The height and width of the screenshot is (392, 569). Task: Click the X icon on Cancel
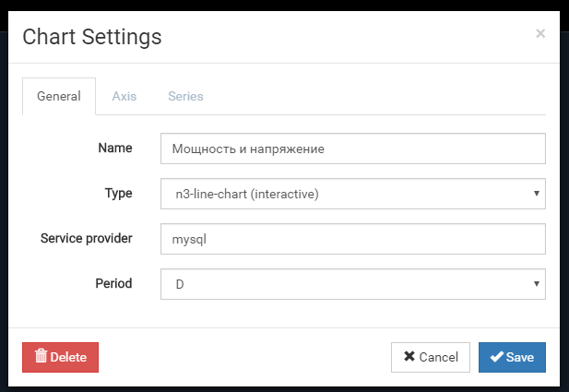tap(409, 357)
